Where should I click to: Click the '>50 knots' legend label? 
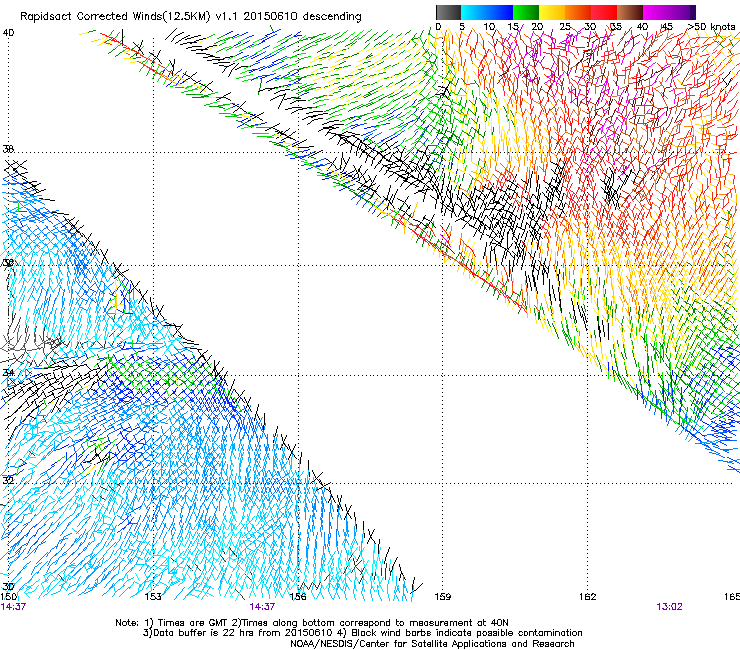[712, 27]
